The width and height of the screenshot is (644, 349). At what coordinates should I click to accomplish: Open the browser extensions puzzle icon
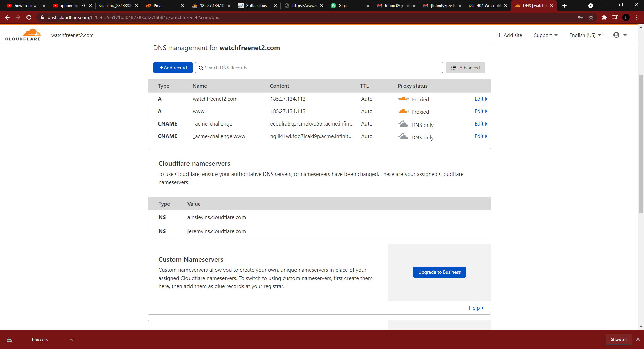click(604, 17)
